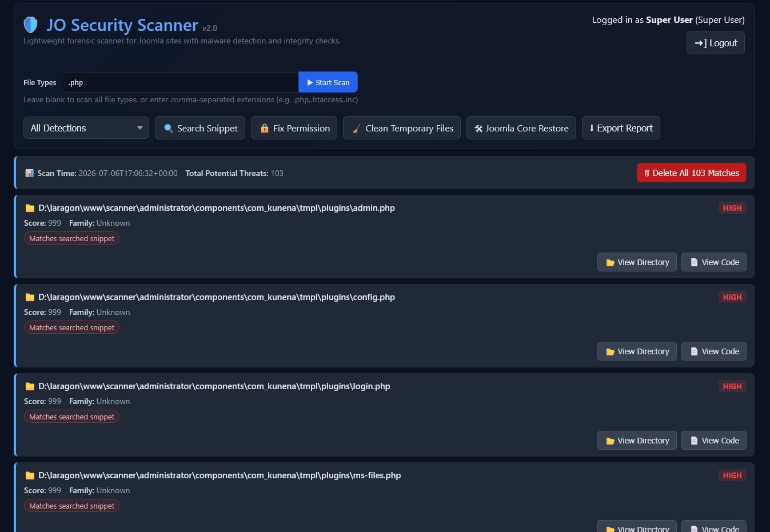
Task: Click 'Matches searched snippet' tag under admin.php
Action: [x=71, y=238]
